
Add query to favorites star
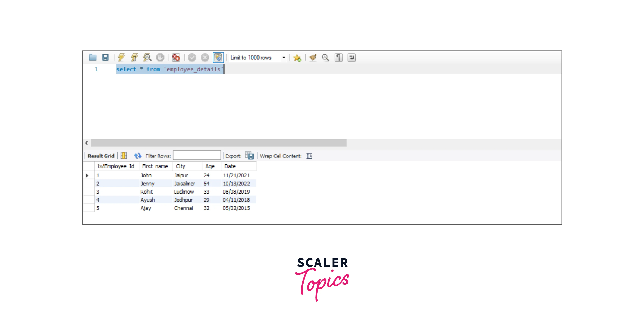pyautogui.click(x=297, y=58)
